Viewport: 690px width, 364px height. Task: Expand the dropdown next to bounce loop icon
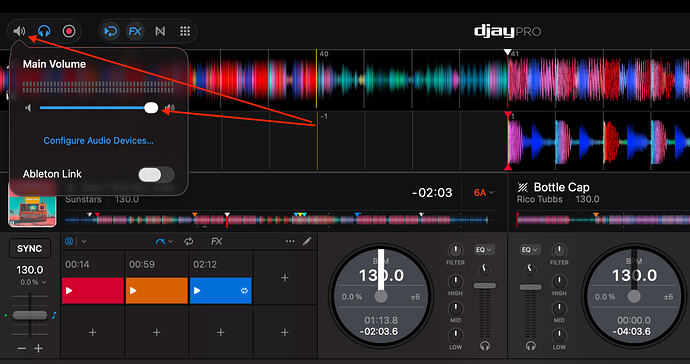click(171, 242)
